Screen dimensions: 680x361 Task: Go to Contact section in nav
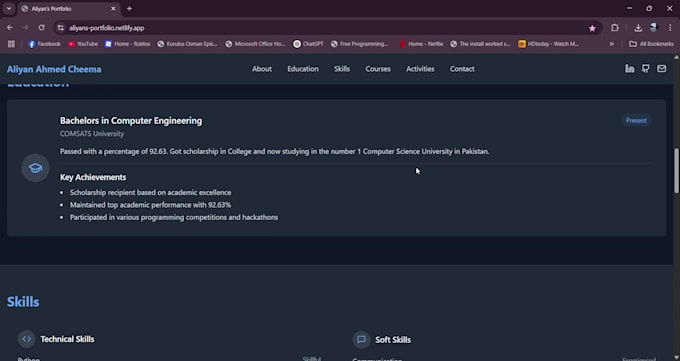(462, 69)
